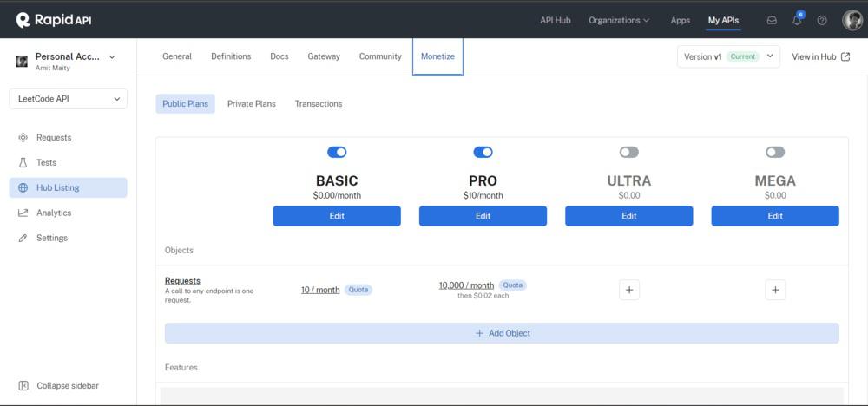
Task: Click the "then $0.02 each" overage text
Action: pyautogui.click(x=483, y=296)
